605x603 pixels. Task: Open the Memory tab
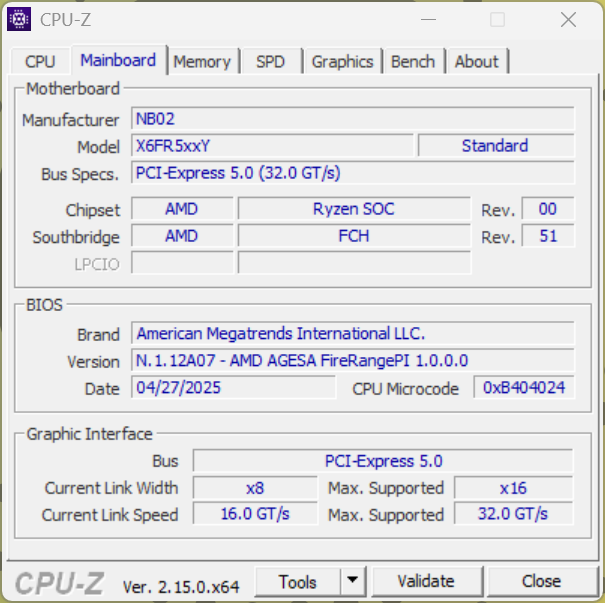[x=201, y=61]
